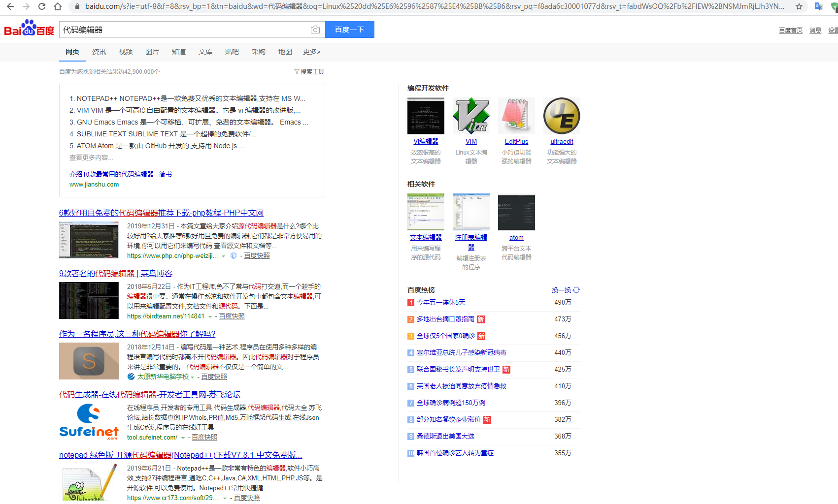
Task: Open 介绍10款最常用的代码编辑器 简书 link
Action: tap(121, 174)
